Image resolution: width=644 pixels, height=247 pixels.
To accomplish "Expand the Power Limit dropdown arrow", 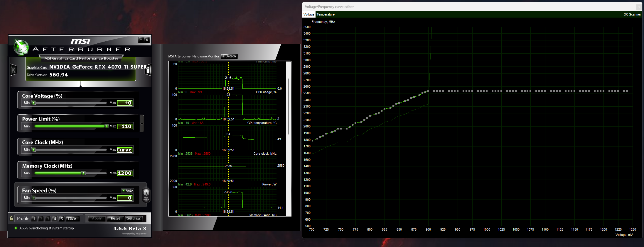I will pyautogui.click(x=142, y=124).
